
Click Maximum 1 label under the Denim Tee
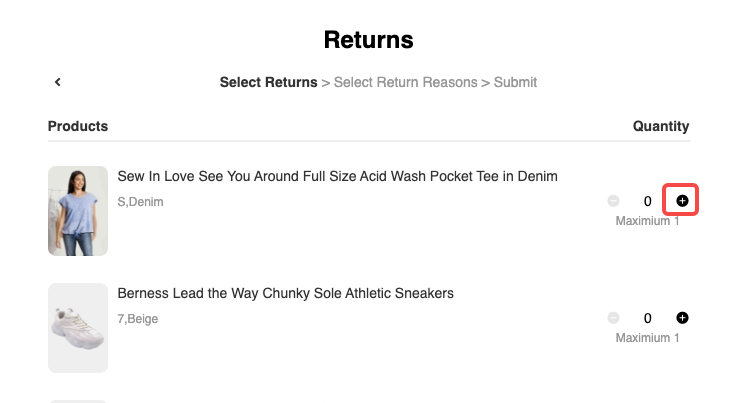(647, 221)
